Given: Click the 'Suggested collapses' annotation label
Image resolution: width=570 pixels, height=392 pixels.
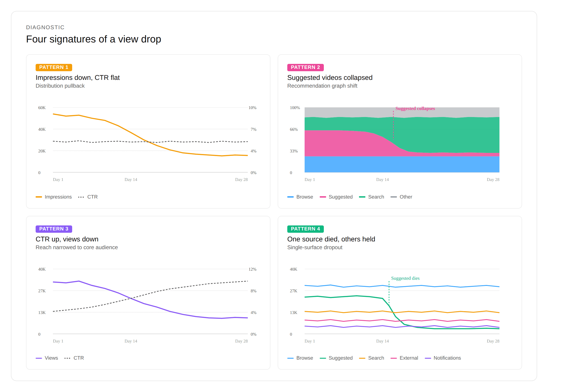Looking at the screenshot, I should 415,108.
